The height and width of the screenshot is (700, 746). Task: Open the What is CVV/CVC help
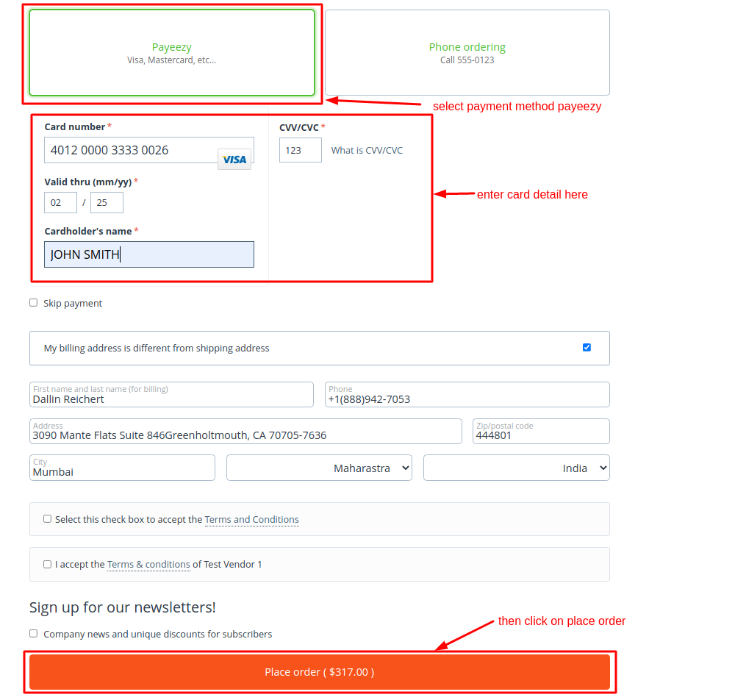point(367,151)
